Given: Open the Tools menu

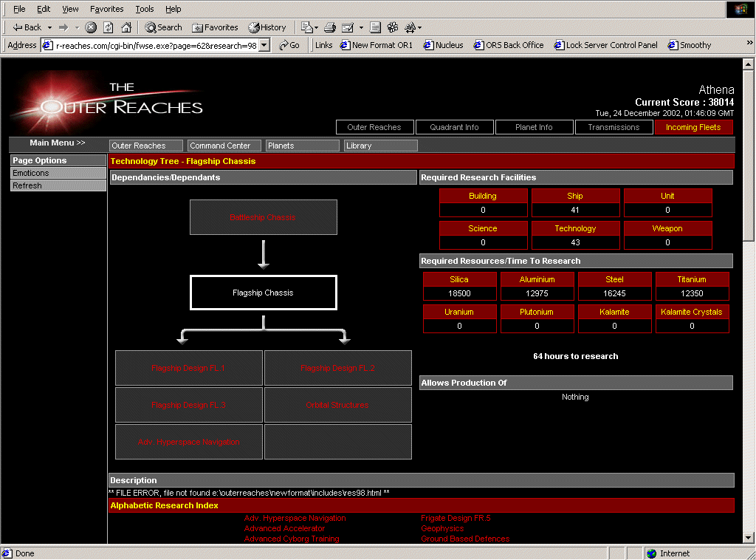Looking at the screenshot, I should pos(145,9).
